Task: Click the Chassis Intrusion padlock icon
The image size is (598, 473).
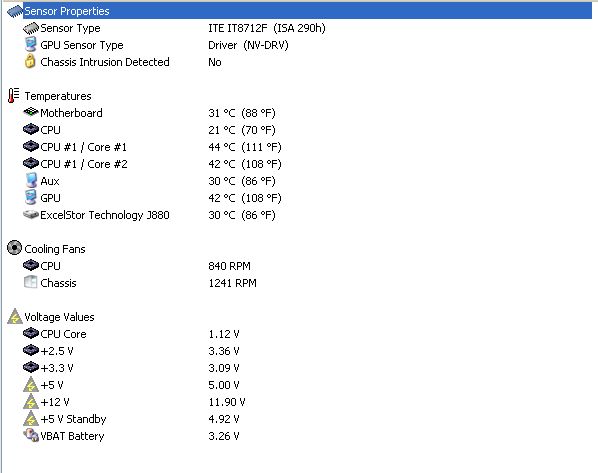Action: click(x=30, y=61)
